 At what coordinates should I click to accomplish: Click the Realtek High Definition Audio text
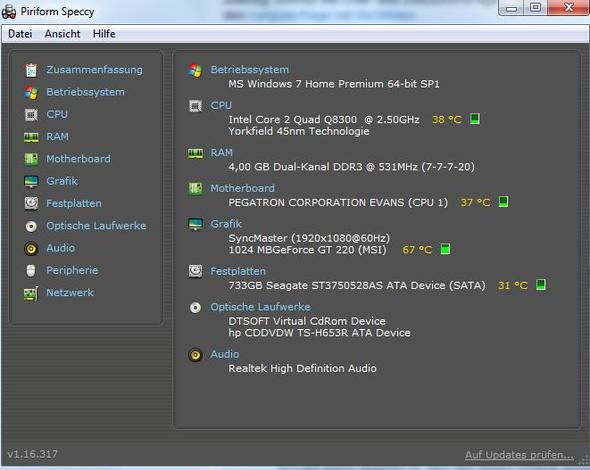click(302, 368)
